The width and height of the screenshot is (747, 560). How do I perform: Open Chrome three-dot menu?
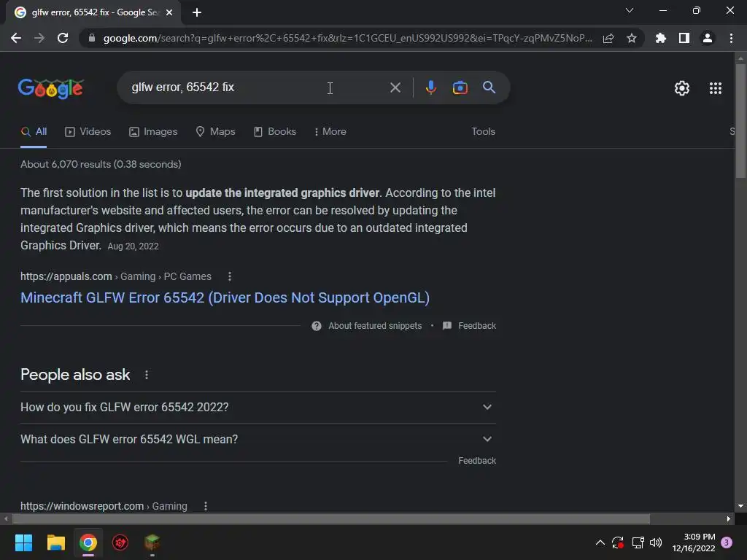(x=731, y=38)
